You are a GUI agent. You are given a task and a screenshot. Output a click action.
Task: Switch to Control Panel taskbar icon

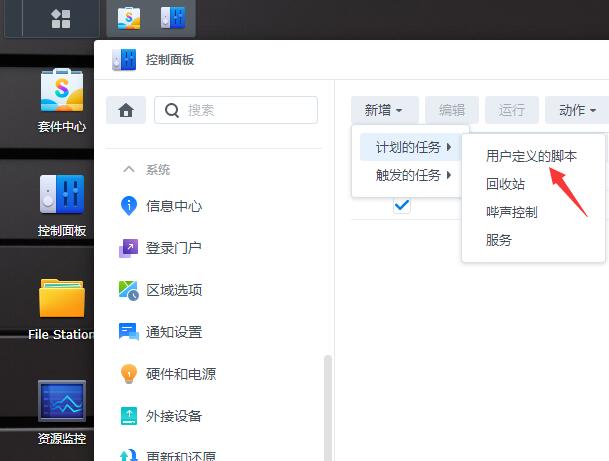172,18
